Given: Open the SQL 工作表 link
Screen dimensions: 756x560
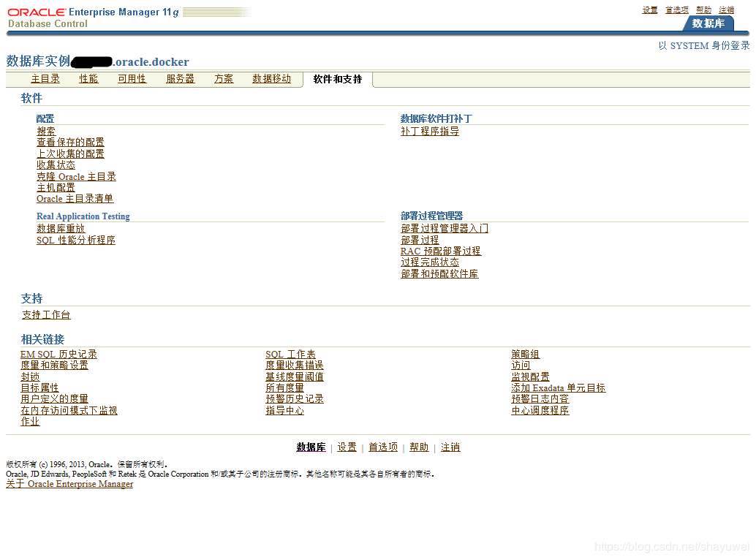Looking at the screenshot, I should (x=291, y=355).
